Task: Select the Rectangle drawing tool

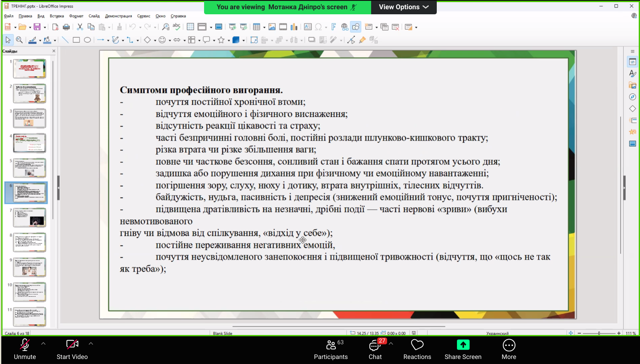Action: 76,40
